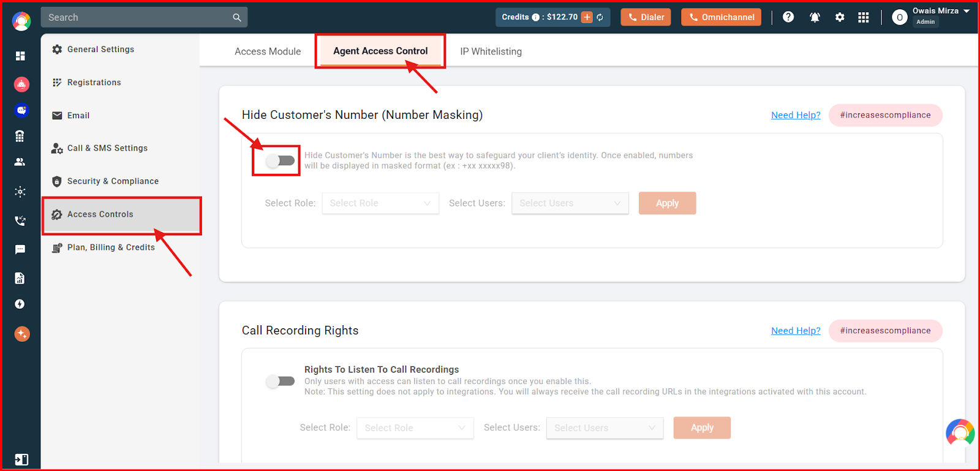This screenshot has width=980, height=471.
Task: Toggle the Hide Customer's Number switch
Action: [281, 160]
